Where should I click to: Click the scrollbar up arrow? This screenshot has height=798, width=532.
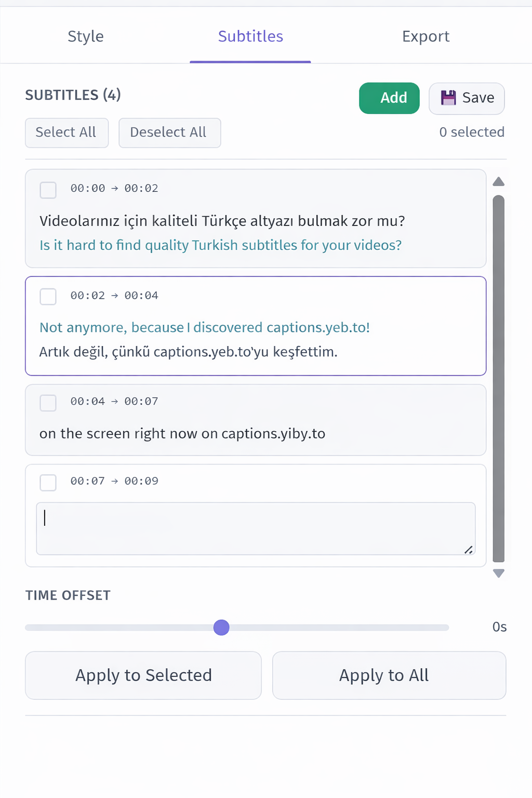click(499, 182)
